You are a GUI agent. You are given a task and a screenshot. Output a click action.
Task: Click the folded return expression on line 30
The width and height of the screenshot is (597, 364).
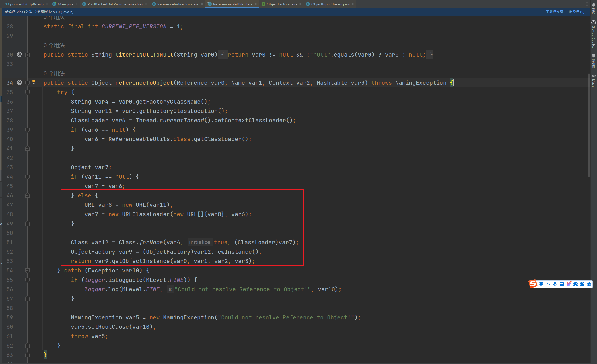pos(327,55)
